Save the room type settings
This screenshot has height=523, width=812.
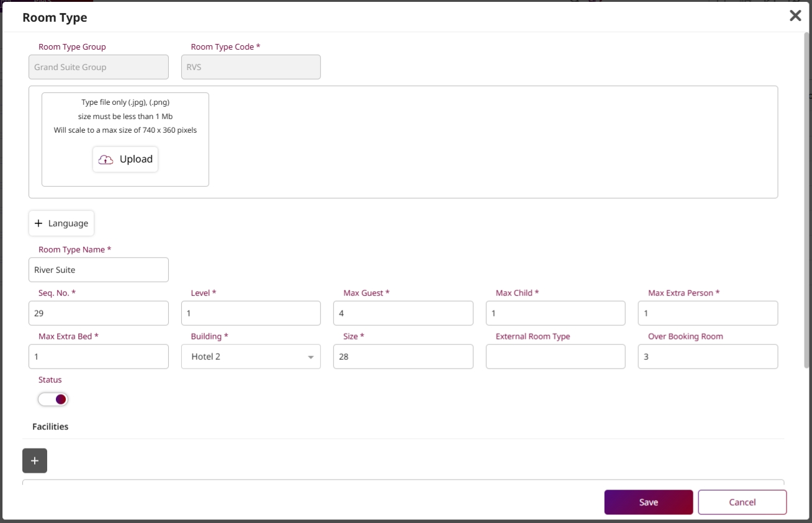coord(648,503)
